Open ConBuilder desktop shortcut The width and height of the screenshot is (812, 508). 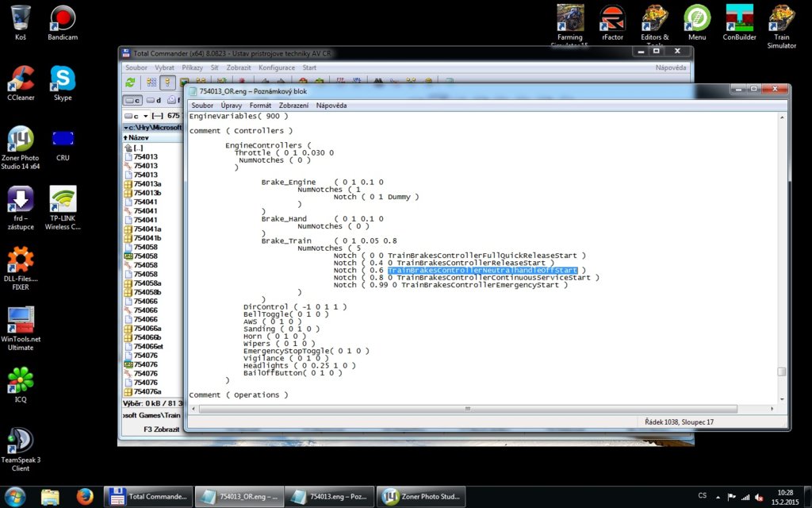(x=739, y=22)
